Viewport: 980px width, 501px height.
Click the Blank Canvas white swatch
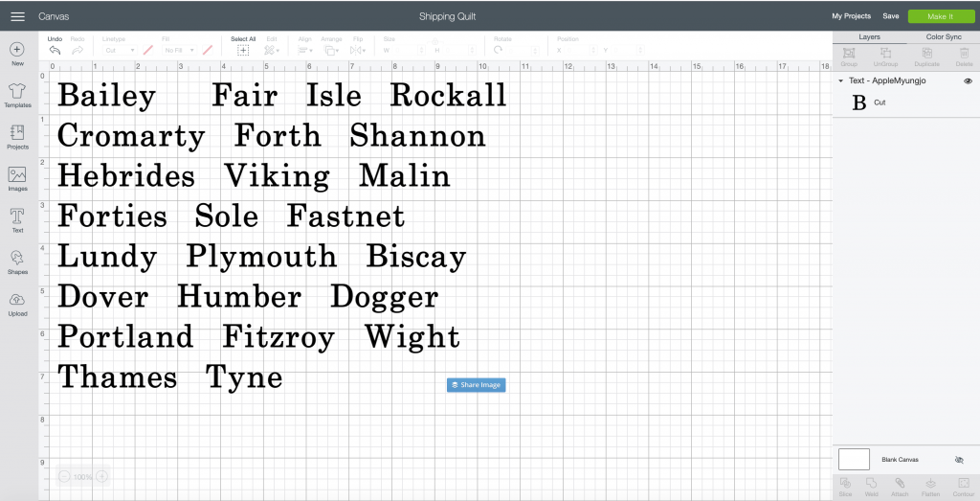(x=854, y=459)
